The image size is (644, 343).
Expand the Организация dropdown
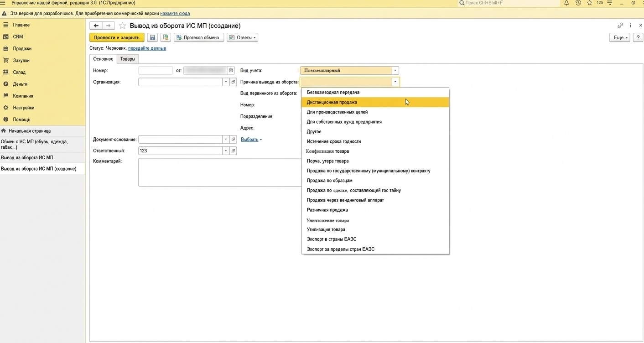tap(226, 82)
